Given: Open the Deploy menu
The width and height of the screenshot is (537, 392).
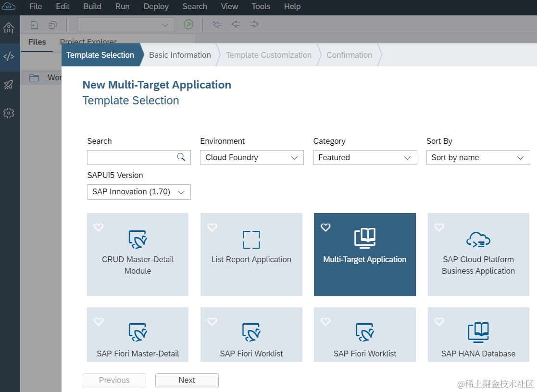Looking at the screenshot, I should pos(156,7).
